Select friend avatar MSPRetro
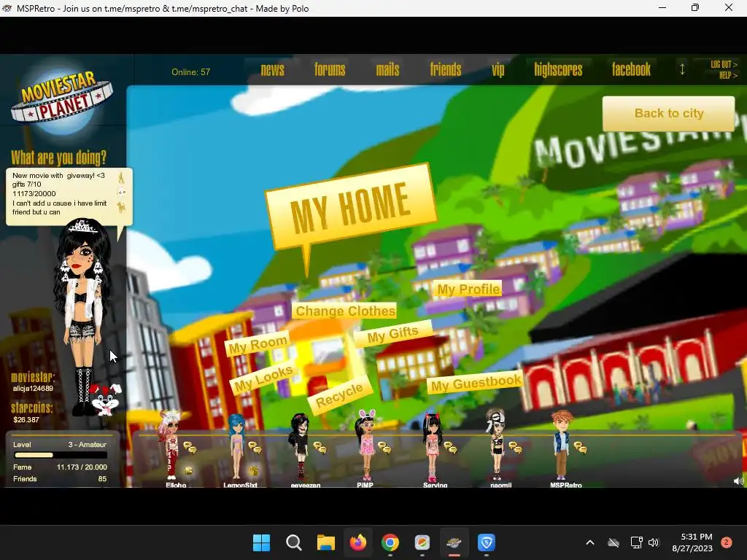This screenshot has height=560, width=747. 562,446
